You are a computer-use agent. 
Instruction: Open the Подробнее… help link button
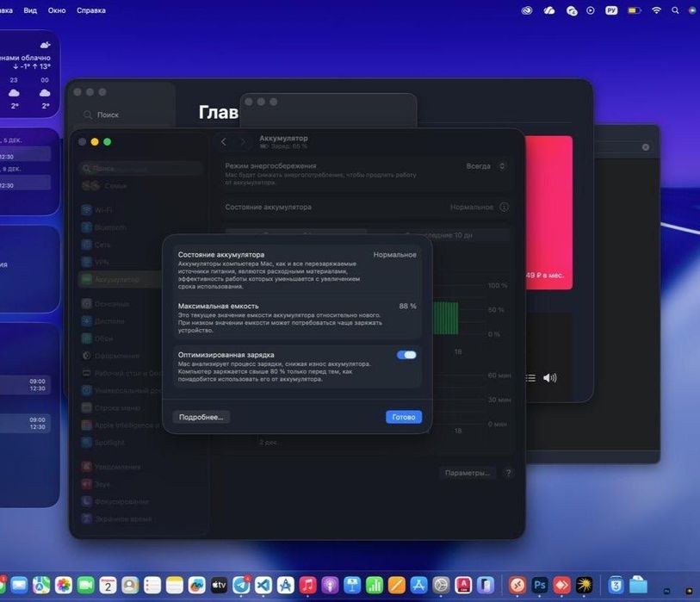tap(201, 417)
